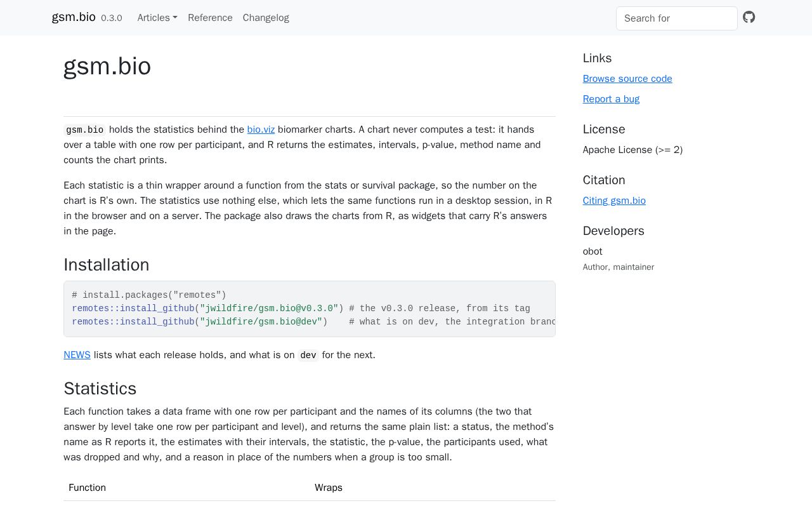Open the Reference page
This screenshot has height=508, width=812.
click(x=210, y=18)
